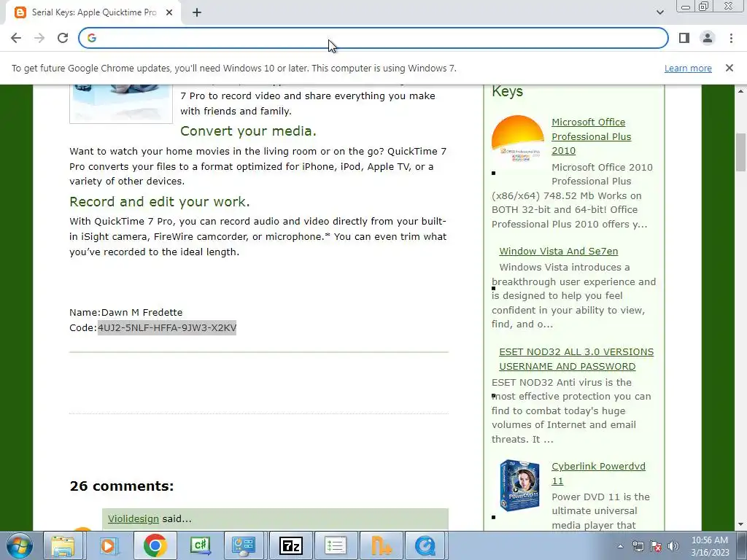This screenshot has width=747, height=560.
Task: Expand the tab search chevron
Action: [x=659, y=12]
